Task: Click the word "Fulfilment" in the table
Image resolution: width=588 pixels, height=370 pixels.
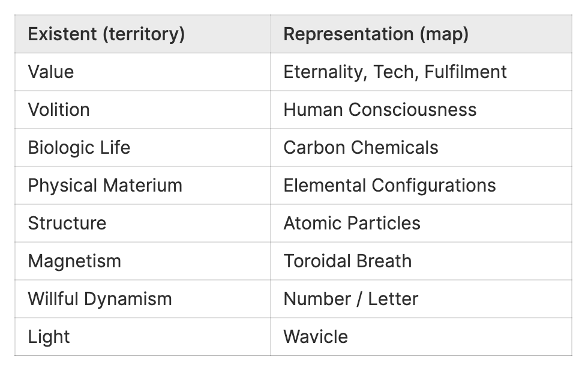Action: [x=466, y=72]
